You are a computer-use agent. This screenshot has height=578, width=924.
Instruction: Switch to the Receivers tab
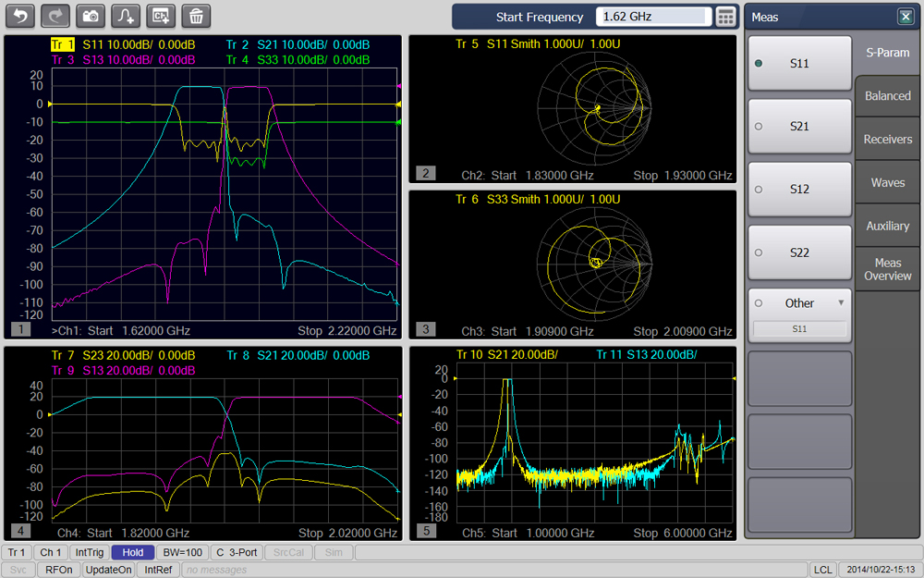tap(887, 140)
